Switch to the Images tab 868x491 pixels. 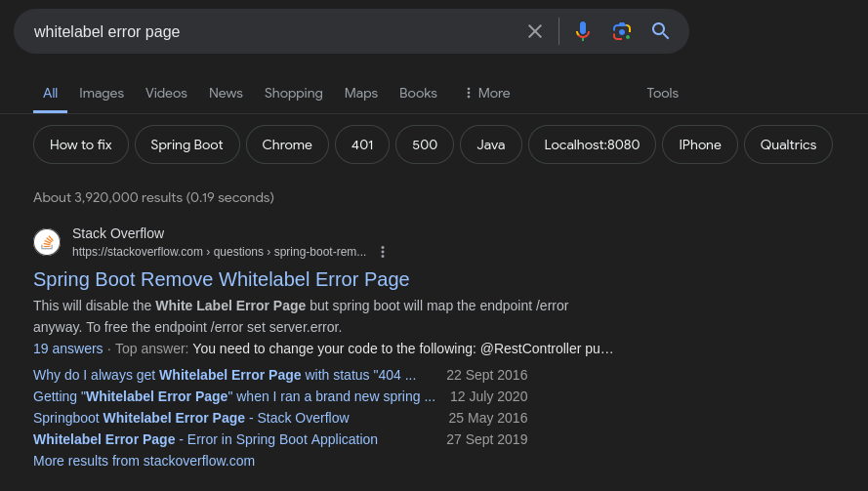[102, 93]
